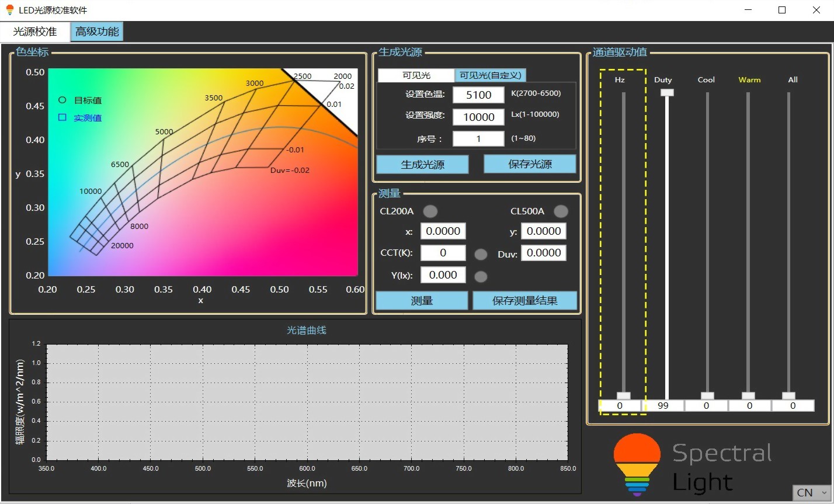Screen dimensions: 834x504
Task: Click the CL500A status indicator circle
Action: pyautogui.click(x=561, y=211)
